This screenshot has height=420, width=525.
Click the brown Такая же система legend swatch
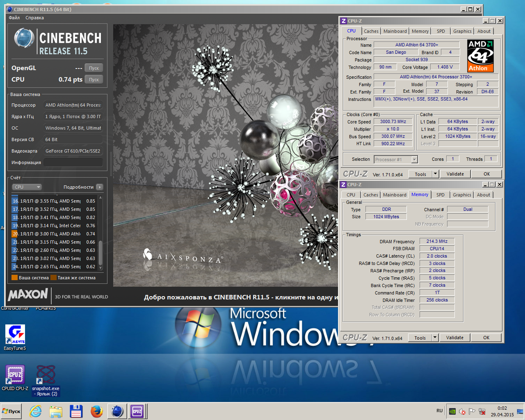click(x=53, y=278)
